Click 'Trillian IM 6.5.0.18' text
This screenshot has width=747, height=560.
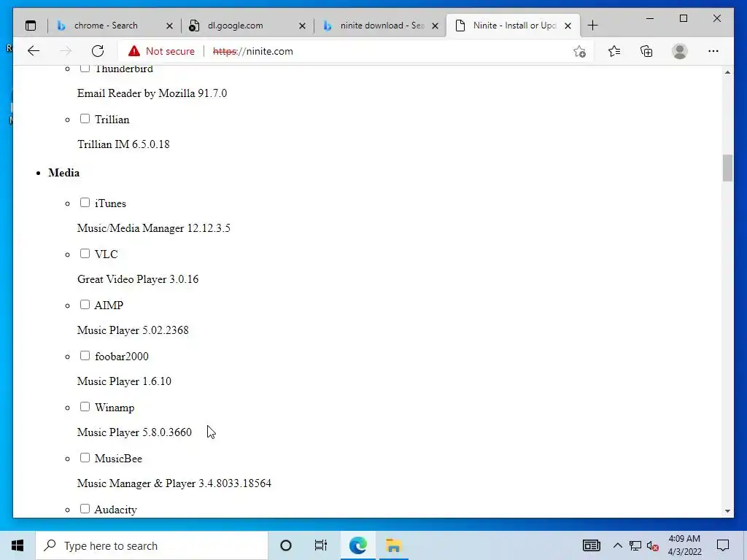click(x=123, y=144)
